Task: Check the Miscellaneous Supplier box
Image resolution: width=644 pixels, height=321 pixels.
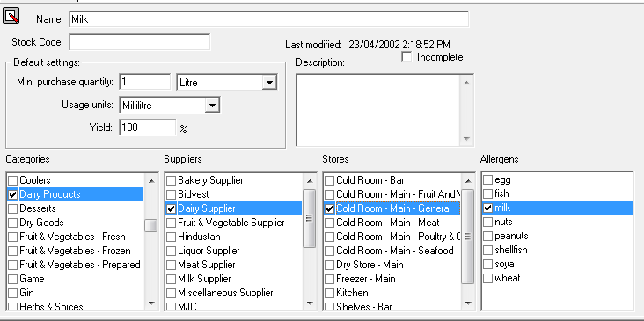Action: click(171, 293)
